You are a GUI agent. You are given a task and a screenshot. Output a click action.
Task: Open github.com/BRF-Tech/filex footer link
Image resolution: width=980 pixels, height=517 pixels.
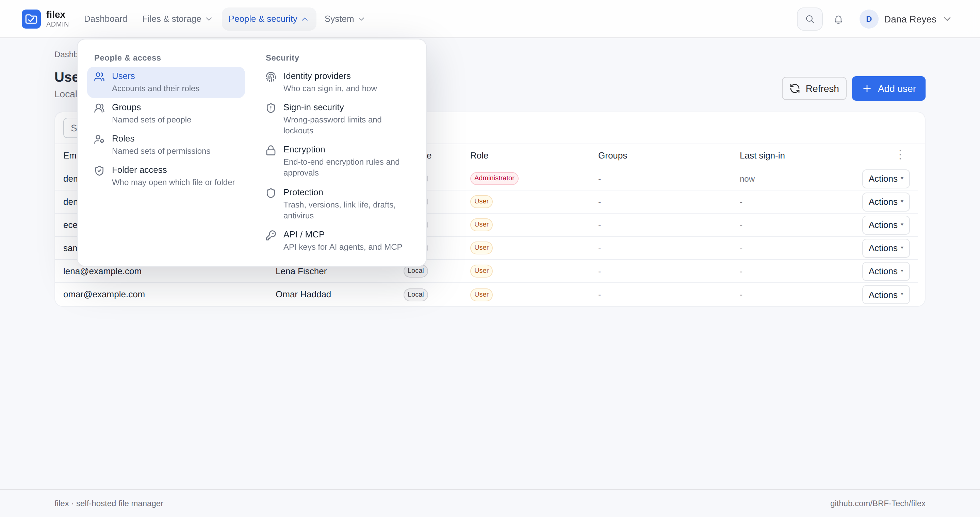877,503
